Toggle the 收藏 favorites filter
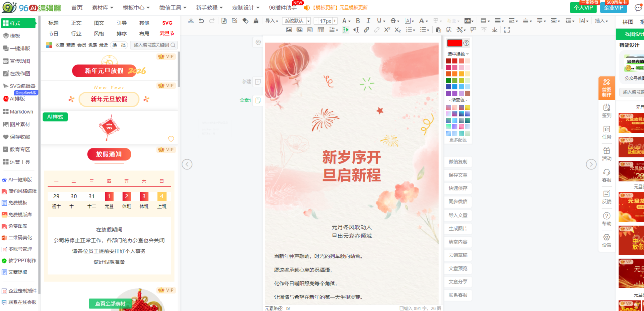644x311 pixels. click(x=60, y=45)
